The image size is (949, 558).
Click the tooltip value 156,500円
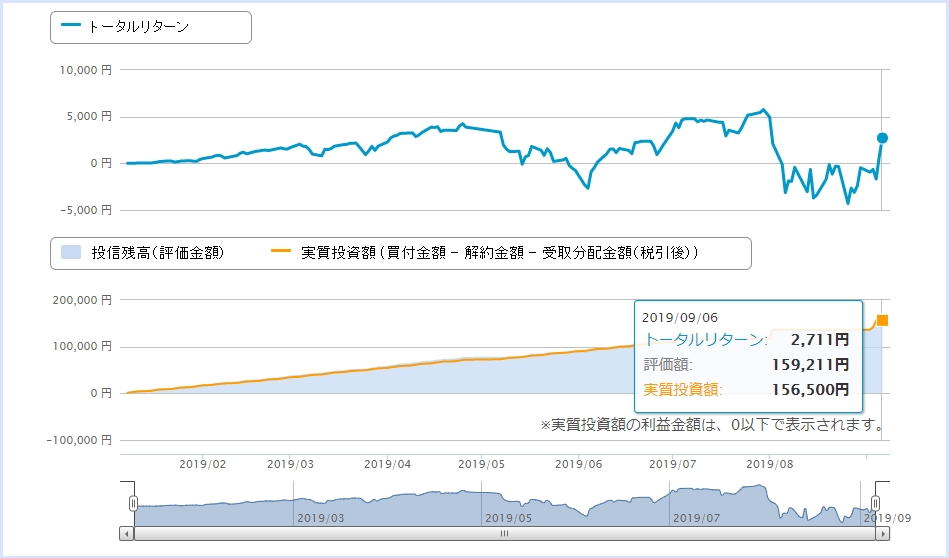810,389
